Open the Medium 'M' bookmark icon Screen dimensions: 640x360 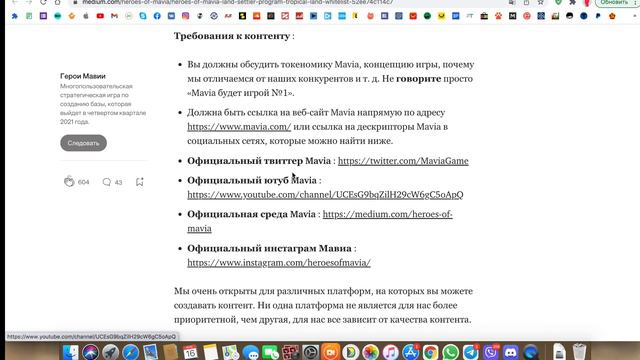click(x=513, y=16)
